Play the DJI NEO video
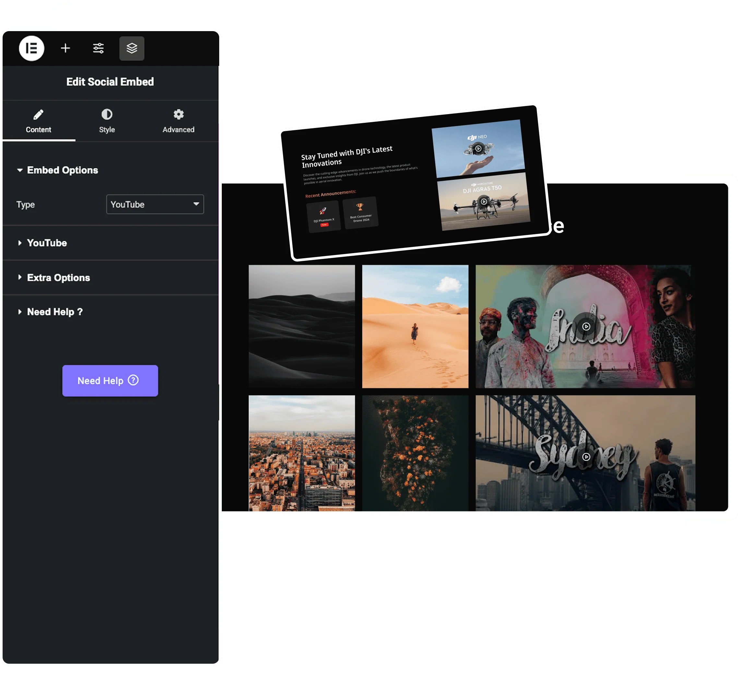The image size is (738, 700). click(x=478, y=148)
